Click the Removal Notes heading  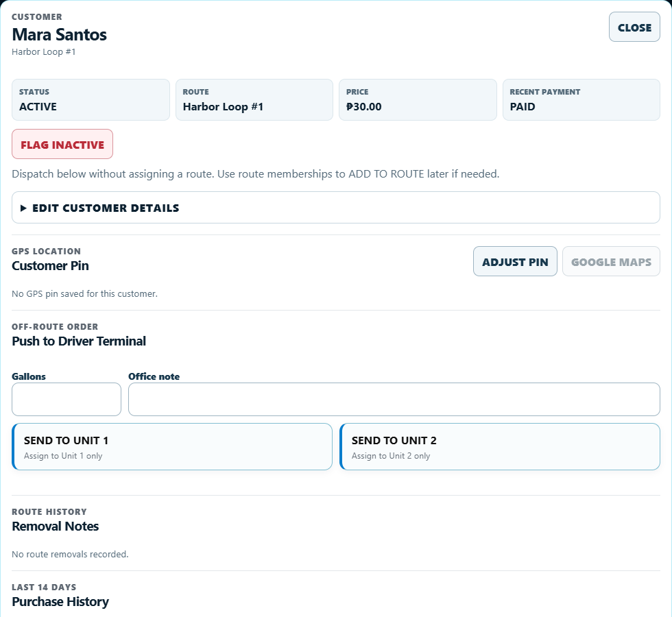tap(56, 527)
